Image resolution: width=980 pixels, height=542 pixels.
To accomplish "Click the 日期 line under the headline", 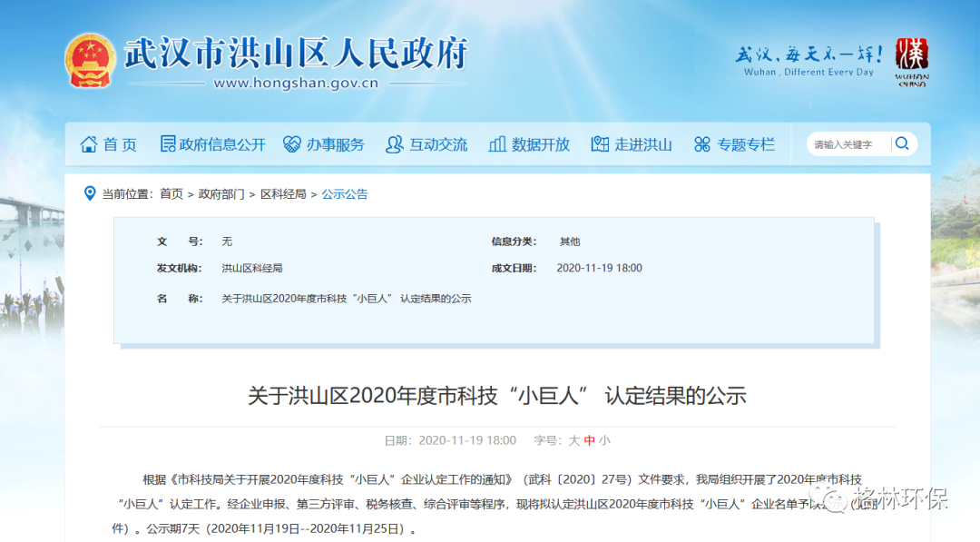I will pyautogui.click(x=450, y=440).
